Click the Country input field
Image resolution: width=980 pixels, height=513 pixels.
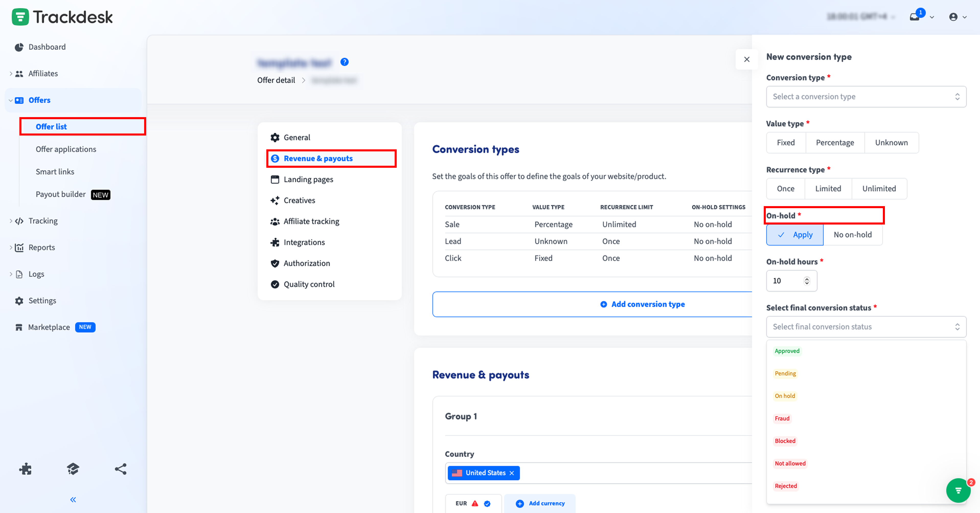click(x=598, y=473)
